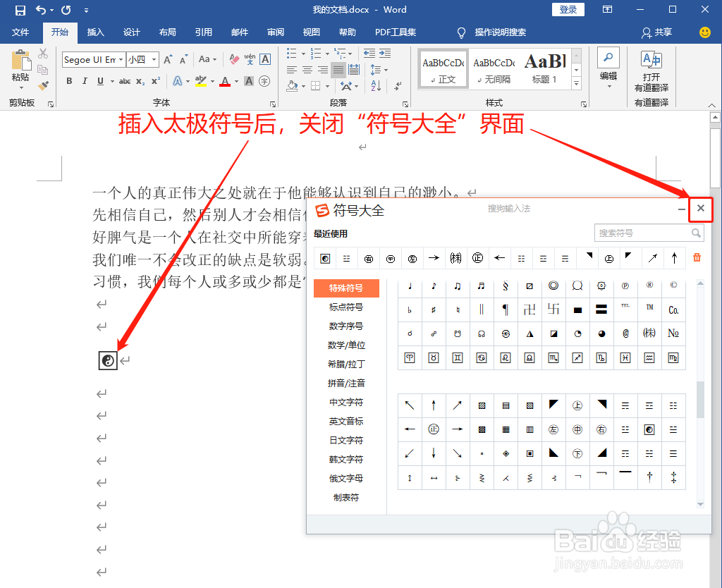Screen dimensions: 722x588
Task: Open the Segoe UI font name dropdown
Action: pyautogui.click(x=121, y=59)
